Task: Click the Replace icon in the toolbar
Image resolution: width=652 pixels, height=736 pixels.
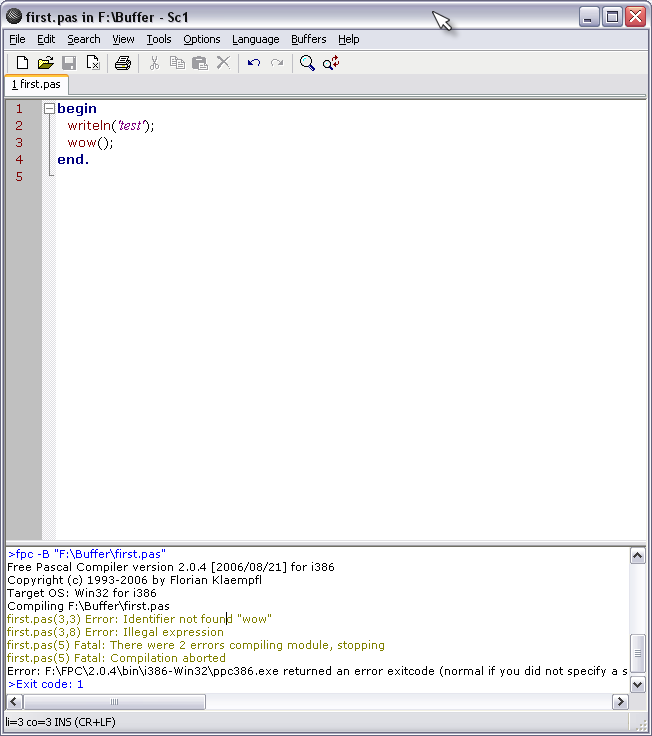Action: 331,63
